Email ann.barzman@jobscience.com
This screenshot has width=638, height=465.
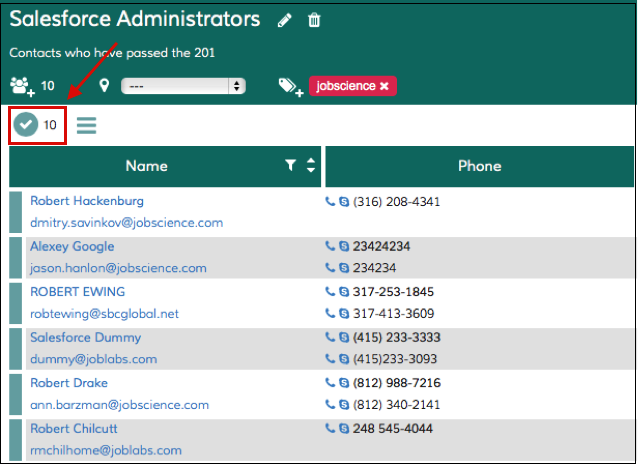120,405
